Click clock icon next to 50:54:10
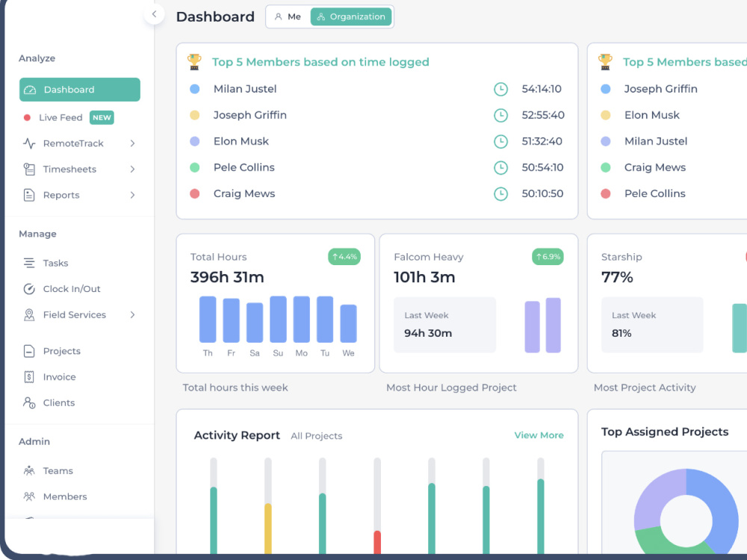This screenshot has width=747, height=560. tap(500, 167)
